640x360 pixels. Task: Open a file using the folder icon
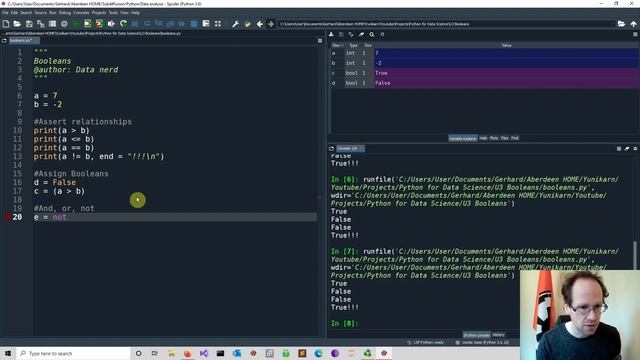point(17,24)
